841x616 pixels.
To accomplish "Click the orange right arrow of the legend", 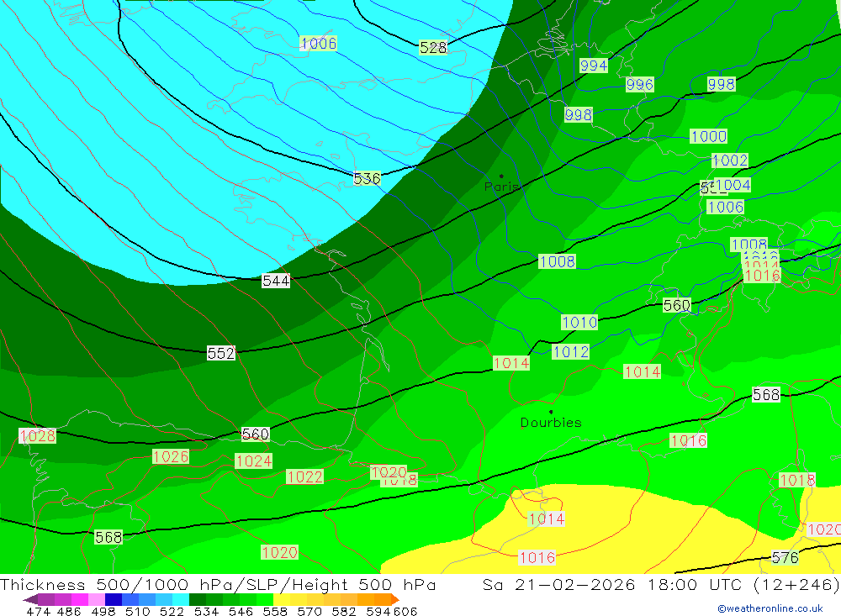I will [x=395, y=600].
